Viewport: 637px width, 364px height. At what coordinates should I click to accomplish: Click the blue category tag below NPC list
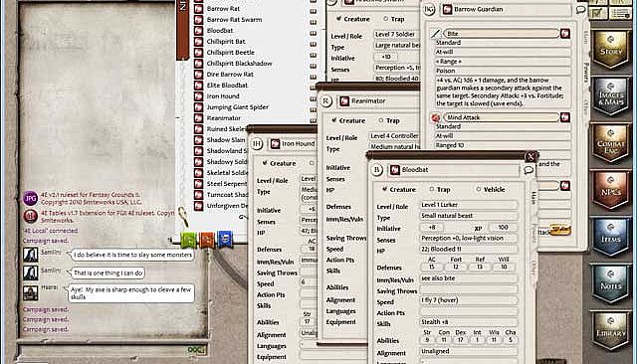tap(225, 240)
